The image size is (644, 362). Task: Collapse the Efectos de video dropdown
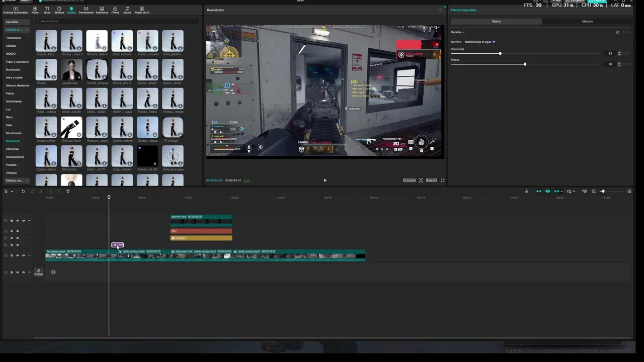[17, 30]
